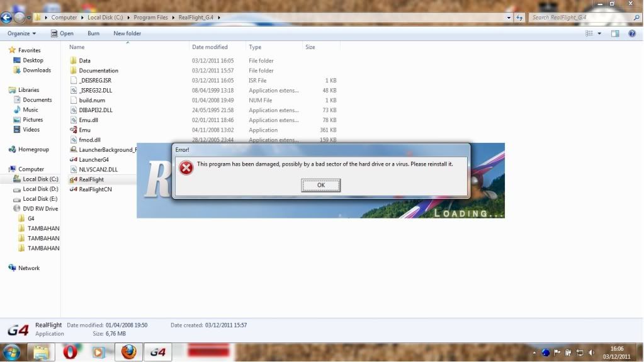This screenshot has width=644, height=362.
Task: Select the DIBAPI32.DLL file
Action: pos(95,110)
